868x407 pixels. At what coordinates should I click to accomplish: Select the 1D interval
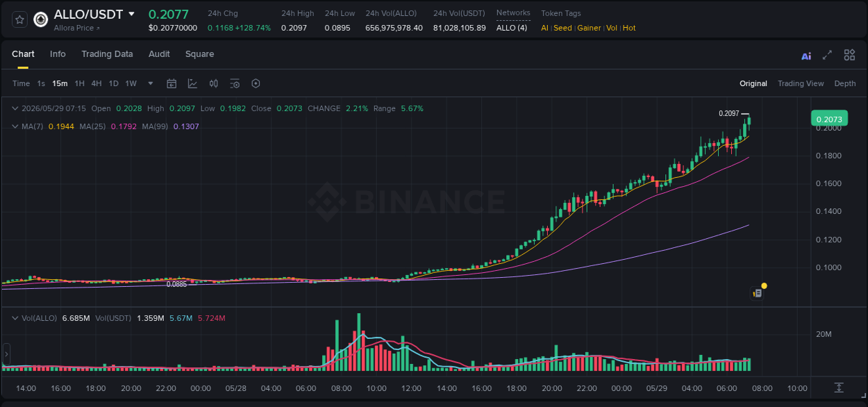[x=113, y=83]
